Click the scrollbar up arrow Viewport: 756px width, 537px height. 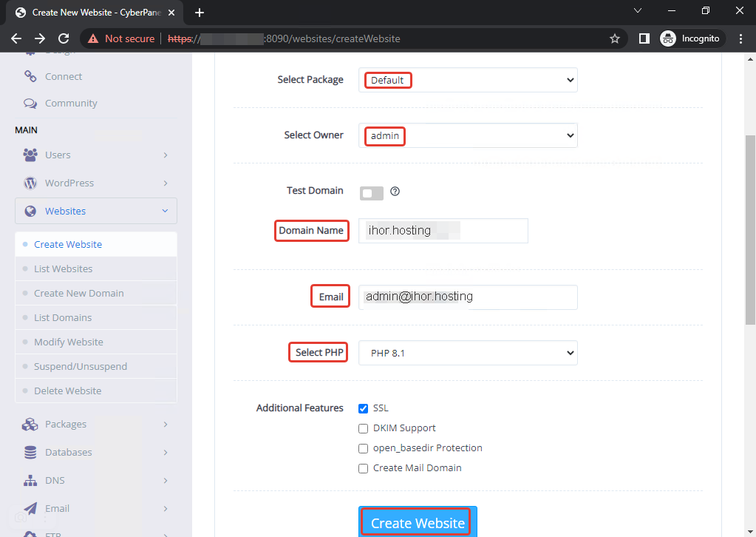pos(750,59)
